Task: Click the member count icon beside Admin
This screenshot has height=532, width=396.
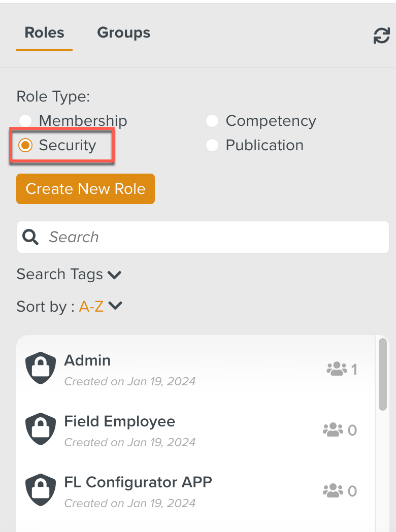Action: pyautogui.click(x=336, y=369)
